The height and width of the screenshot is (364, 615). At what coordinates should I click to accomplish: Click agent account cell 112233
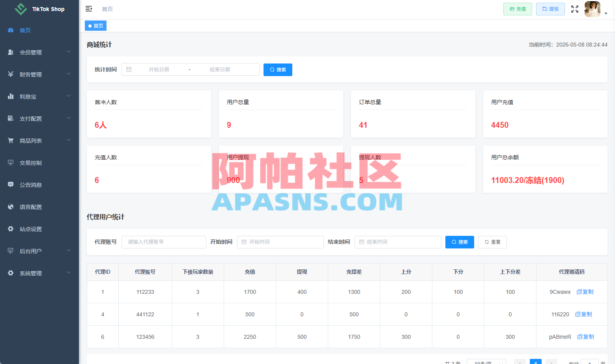click(x=145, y=292)
